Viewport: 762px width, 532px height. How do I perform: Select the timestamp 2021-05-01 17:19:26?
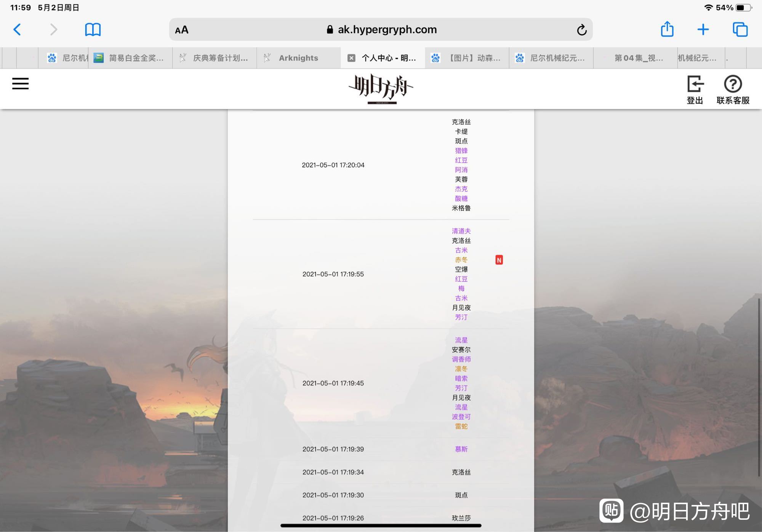click(x=333, y=518)
